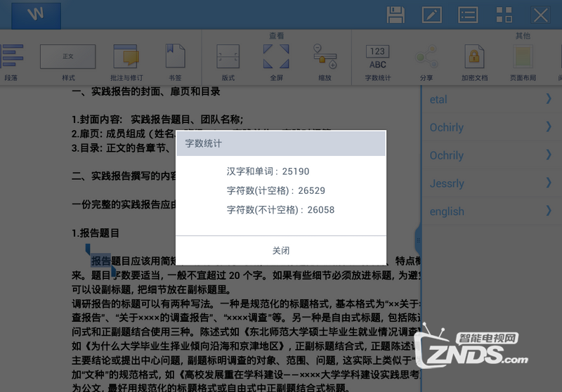Expand the chevron next to Ochirly

click(549, 126)
